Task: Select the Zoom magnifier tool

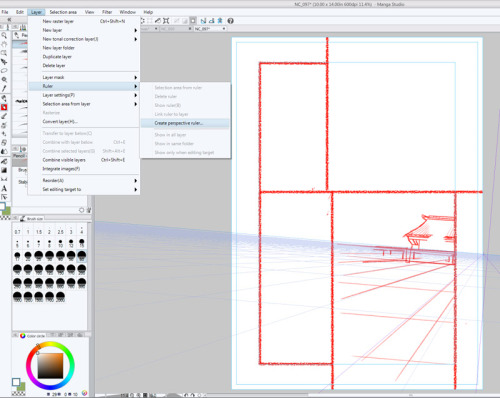Action: [x=4, y=35]
